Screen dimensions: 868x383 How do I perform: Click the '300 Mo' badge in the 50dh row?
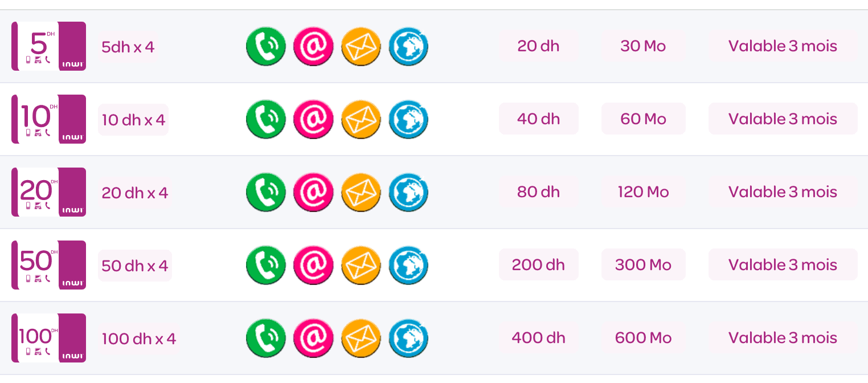(643, 265)
